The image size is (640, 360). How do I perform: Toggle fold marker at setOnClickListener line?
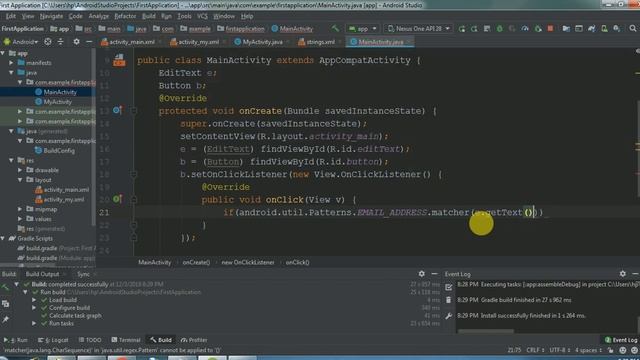(x=133, y=174)
